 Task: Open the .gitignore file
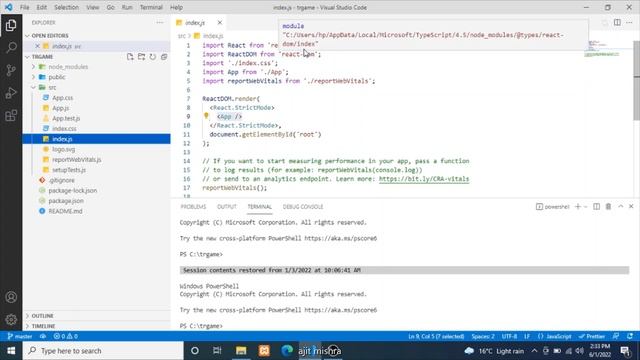[x=61, y=180]
